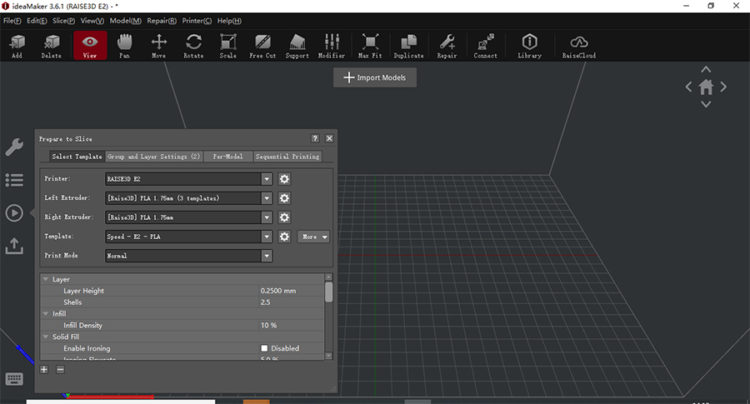Click the Repair wrench icon in toolbar
This screenshot has width=750, height=404.
pos(447,46)
